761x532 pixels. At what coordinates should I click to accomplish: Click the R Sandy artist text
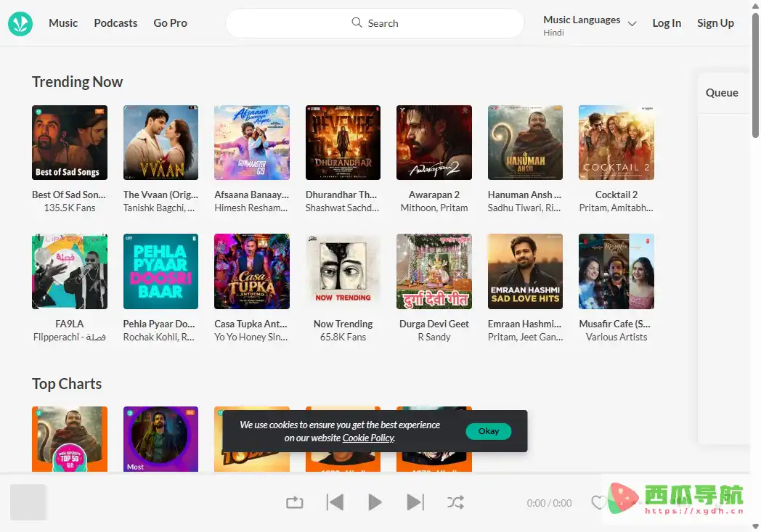[434, 337]
